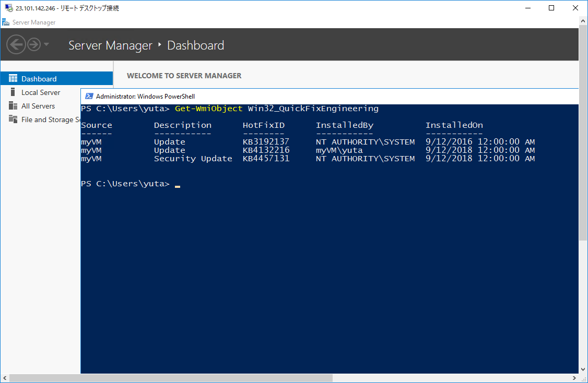Open File and Storage Services from sidebar

click(x=13, y=119)
